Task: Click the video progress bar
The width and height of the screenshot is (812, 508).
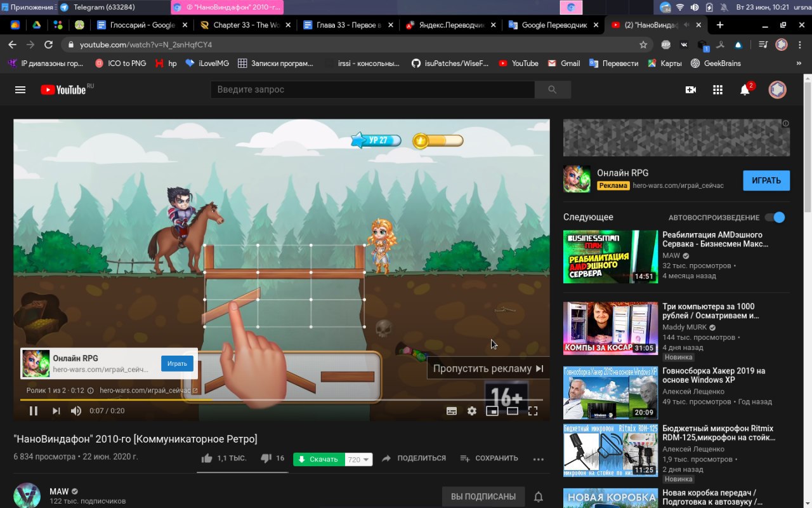Action: tap(282, 399)
